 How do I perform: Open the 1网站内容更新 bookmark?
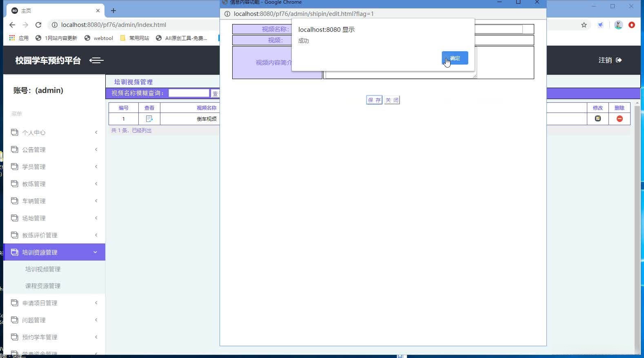[x=56, y=38]
